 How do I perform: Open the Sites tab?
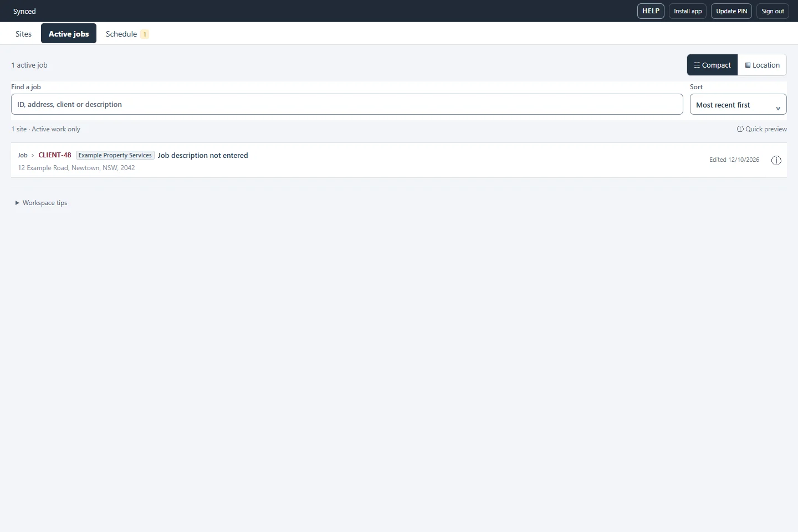point(24,34)
